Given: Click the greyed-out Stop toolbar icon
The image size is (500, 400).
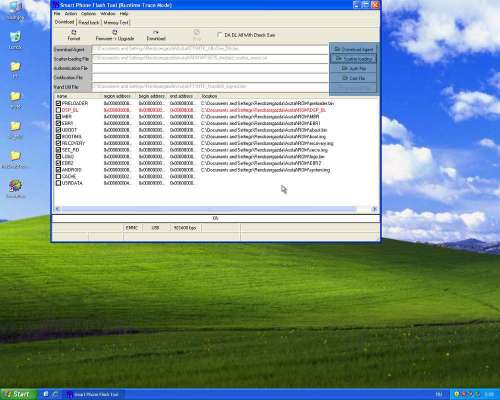Looking at the screenshot, I should (x=197, y=32).
